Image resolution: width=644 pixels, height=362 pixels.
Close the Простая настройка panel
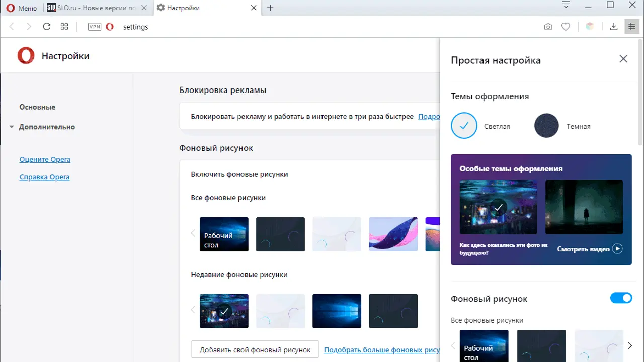(623, 59)
